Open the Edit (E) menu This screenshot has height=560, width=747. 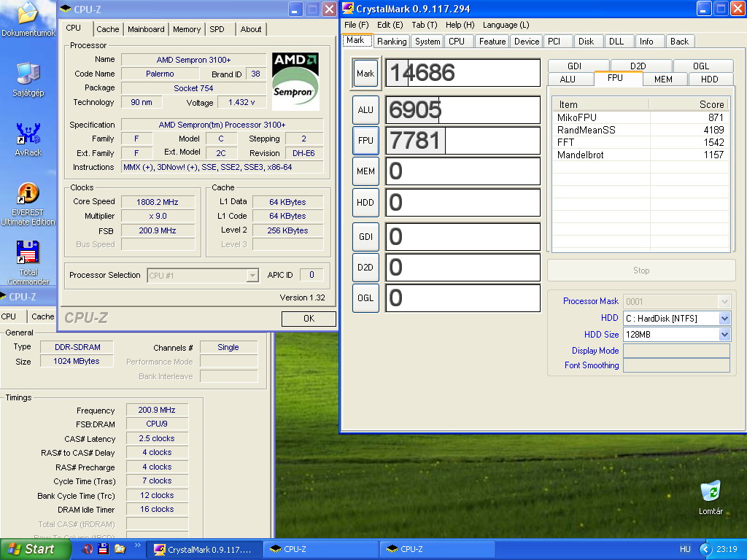tap(390, 25)
